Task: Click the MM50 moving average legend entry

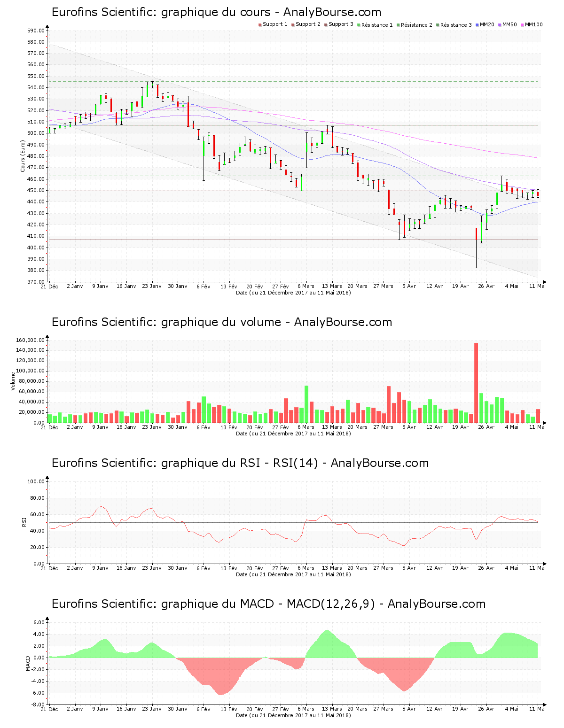Action: [508, 24]
